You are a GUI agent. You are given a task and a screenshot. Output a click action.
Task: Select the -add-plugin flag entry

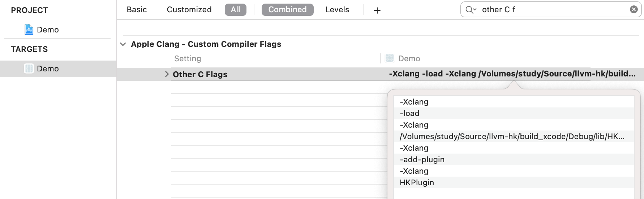tap(514, 159)
